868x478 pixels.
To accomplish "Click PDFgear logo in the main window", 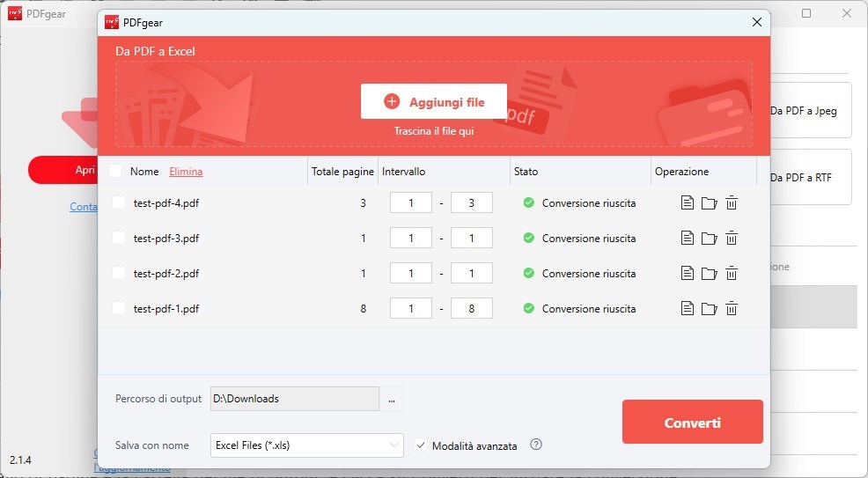I will click(x=15, y=13).
